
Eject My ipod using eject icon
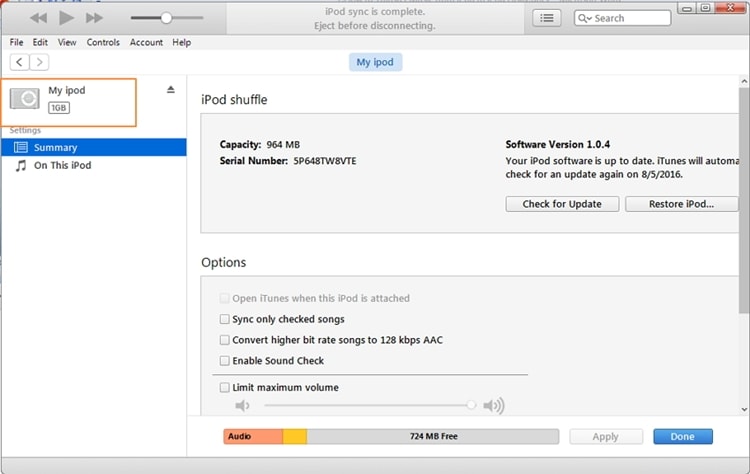[x=171, y=89]
